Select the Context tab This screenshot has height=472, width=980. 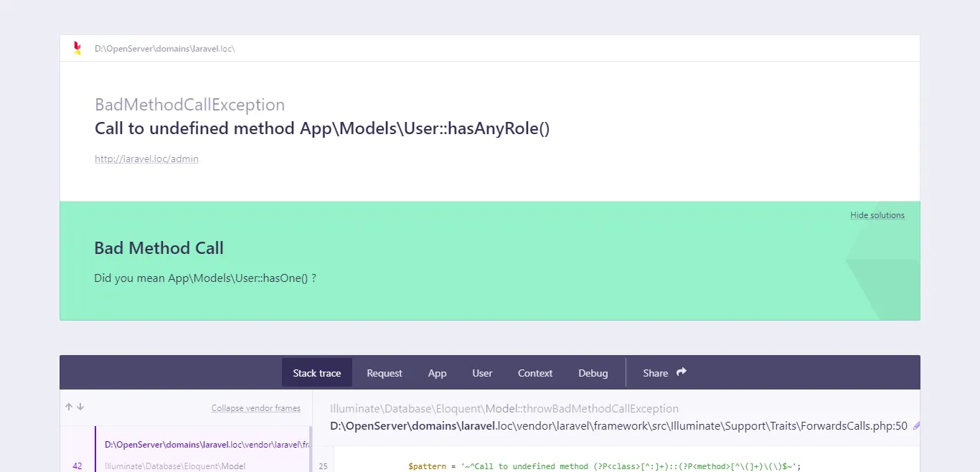534,373
